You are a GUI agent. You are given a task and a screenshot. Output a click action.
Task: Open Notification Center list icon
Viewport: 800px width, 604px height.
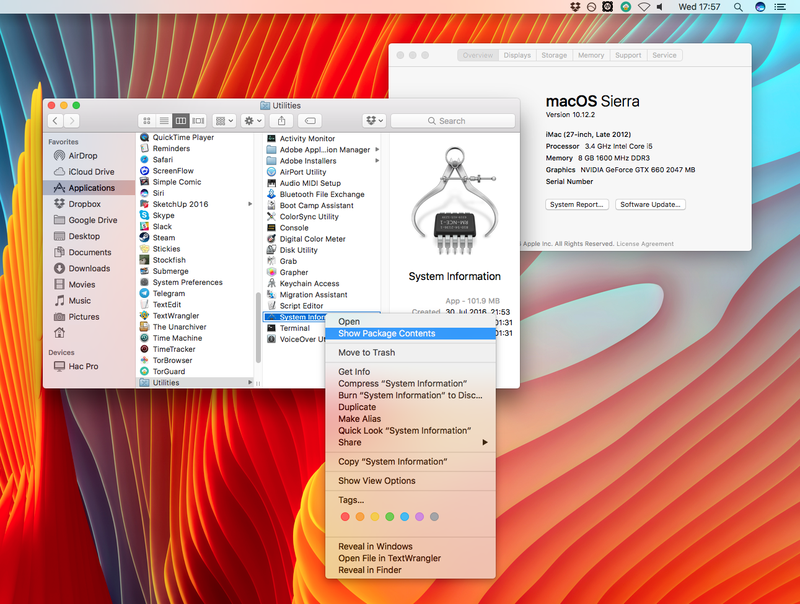(x=780, y=7)
